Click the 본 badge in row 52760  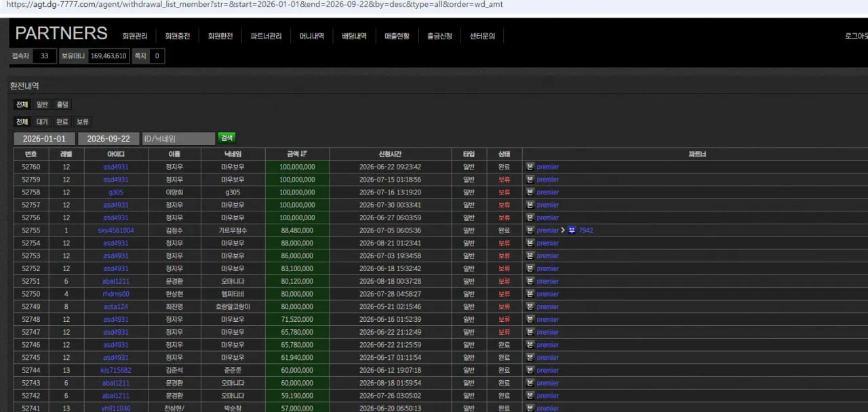[x=530, y=167]
